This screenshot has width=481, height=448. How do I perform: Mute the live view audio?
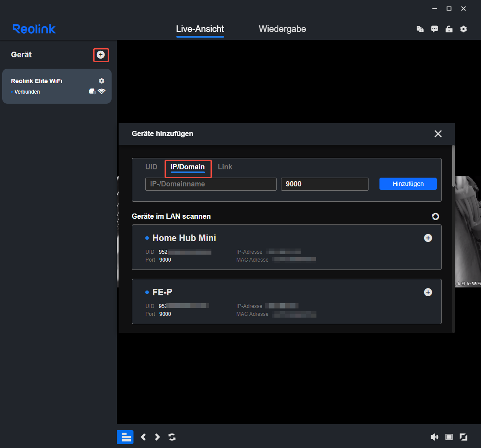(434, 437)
